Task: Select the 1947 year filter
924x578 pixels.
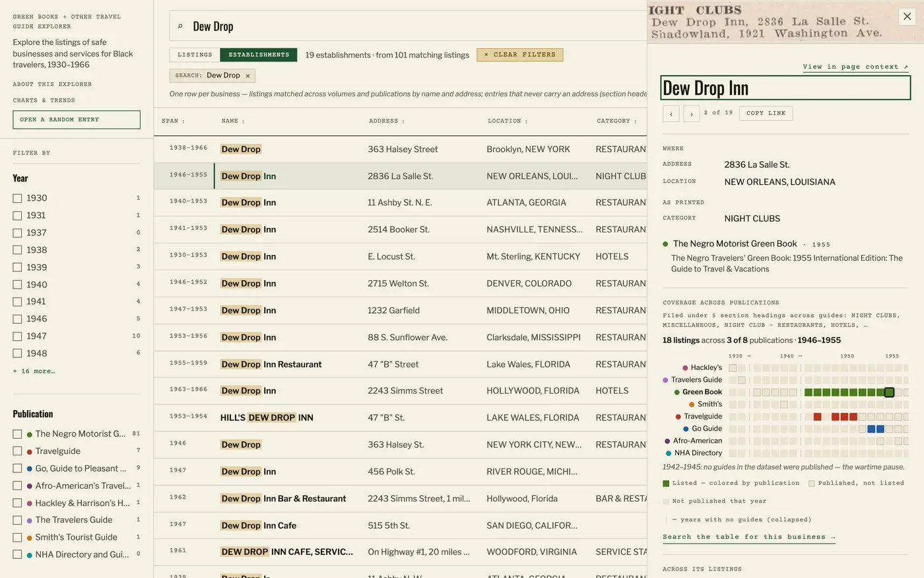Action: pyautogui.click(x=17, y=336)
